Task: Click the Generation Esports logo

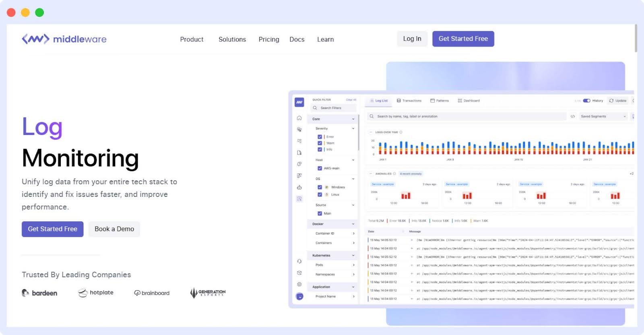Action: coord(208,293)
